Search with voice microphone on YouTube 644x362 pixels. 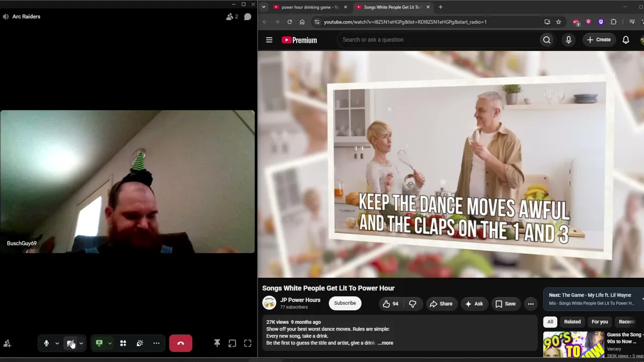569,40
